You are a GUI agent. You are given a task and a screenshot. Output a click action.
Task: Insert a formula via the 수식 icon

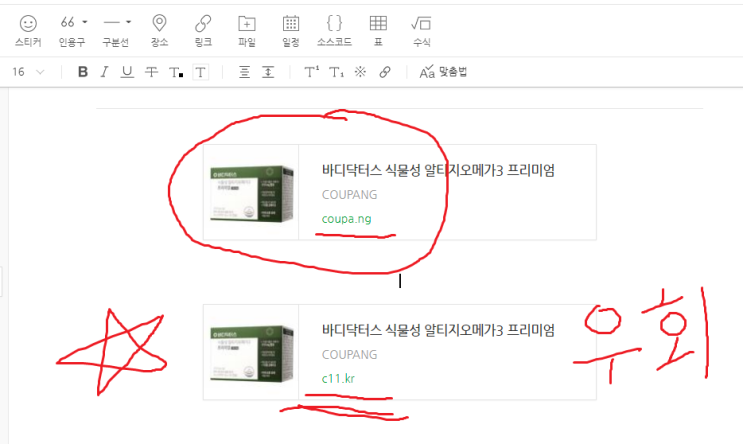click(x=421, y=31)
